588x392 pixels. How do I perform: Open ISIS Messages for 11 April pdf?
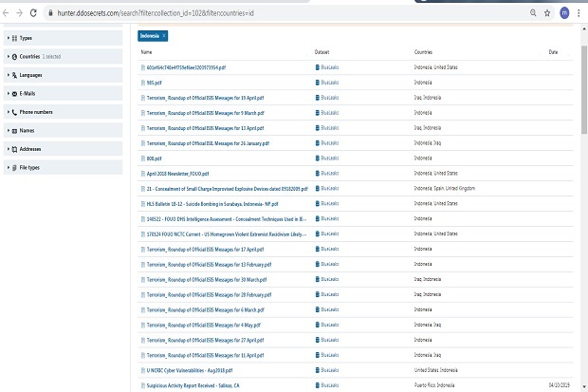tap(205, 355)
